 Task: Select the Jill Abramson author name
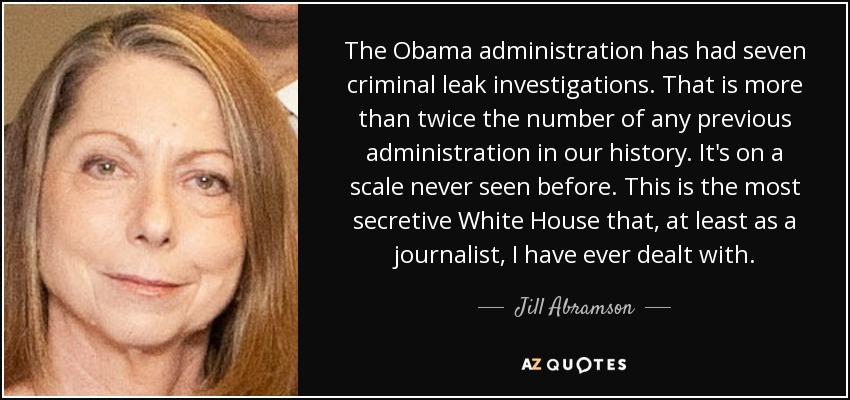point(574,307)
